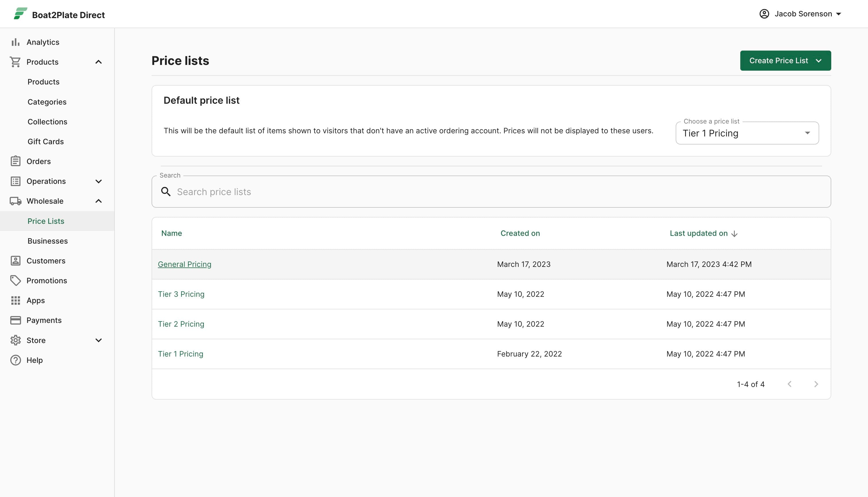Click the 1-4 of 4 pagination text
Image resolution: width=868 pixels, height=497 pixels.
click(x=751, y=384)
